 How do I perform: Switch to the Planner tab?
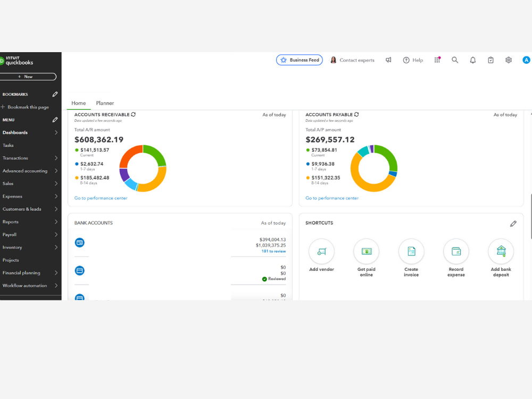coord(105,103)
